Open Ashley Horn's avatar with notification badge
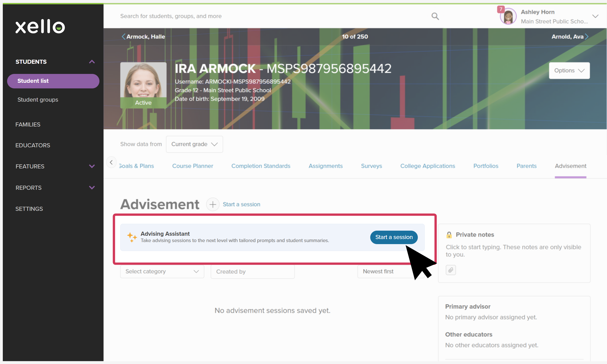607x364 pixels. pos(508,16)
